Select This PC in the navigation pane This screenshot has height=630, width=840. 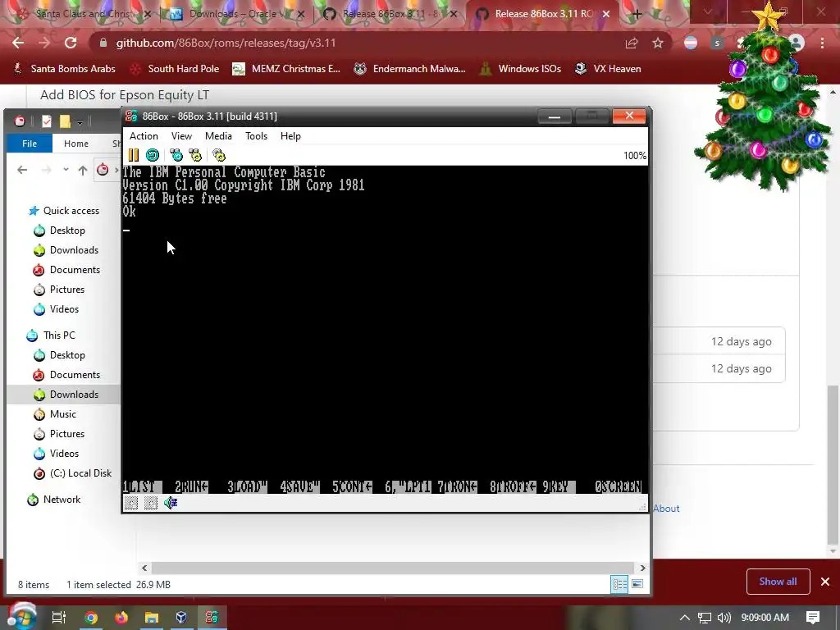51,336
